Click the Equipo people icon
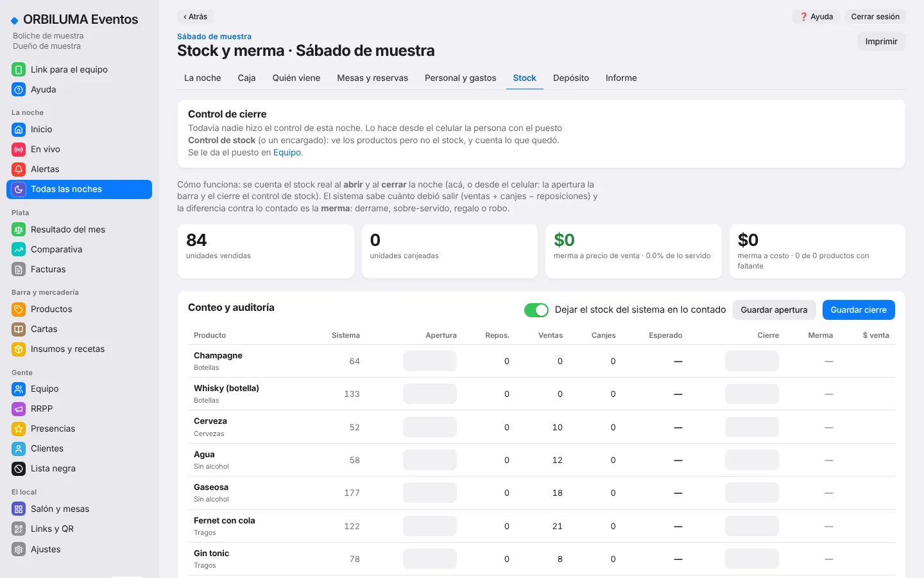Viewport: 924px width, 578px height. (x=19, y=389)
